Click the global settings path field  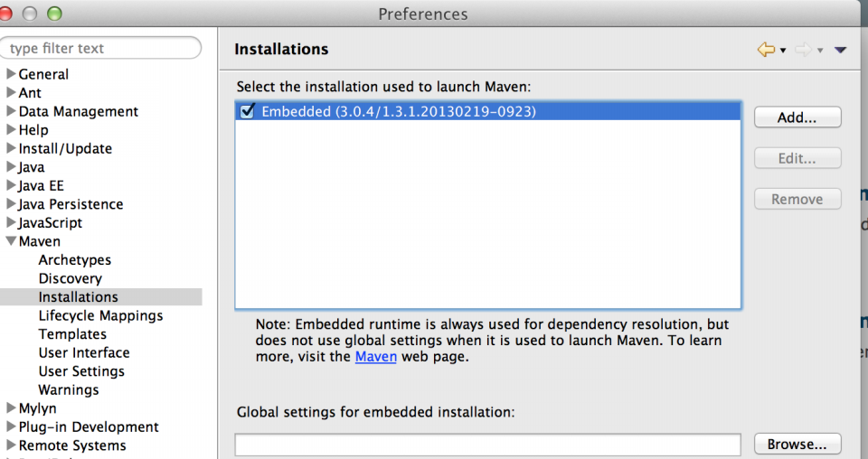[487, 445]
